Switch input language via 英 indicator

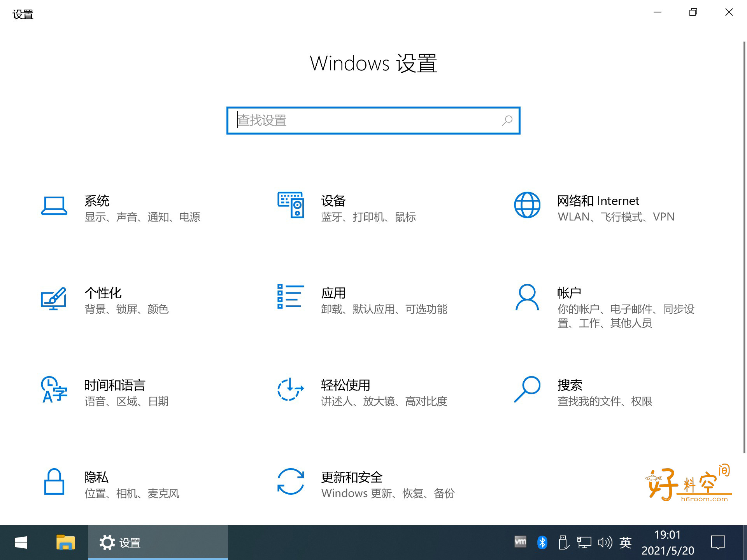tap(625, 542)
